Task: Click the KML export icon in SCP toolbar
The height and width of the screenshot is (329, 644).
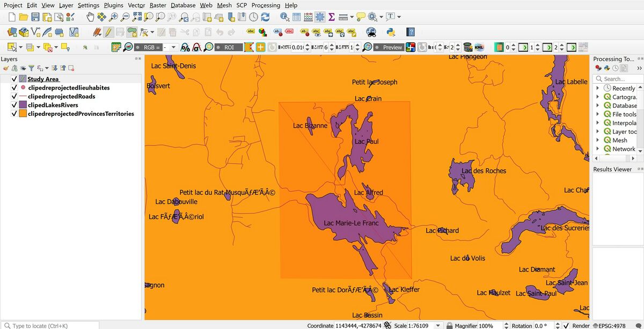Action: click(478, 48)
